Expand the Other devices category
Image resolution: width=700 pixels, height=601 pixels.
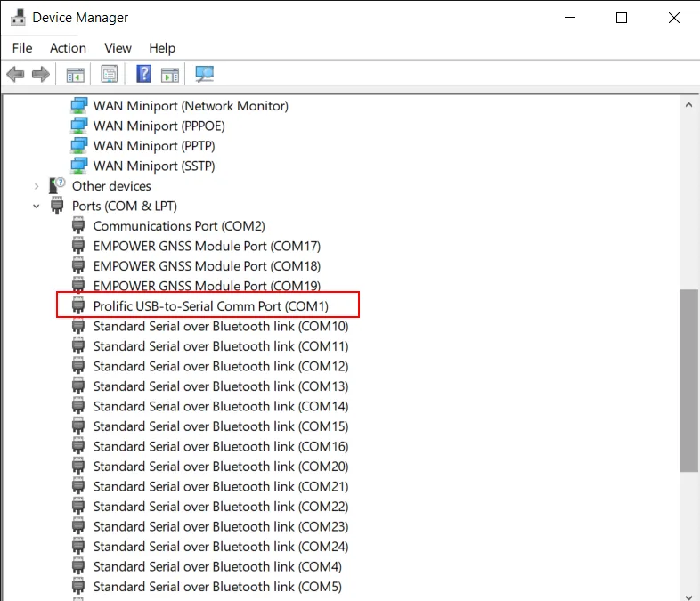point(37,186)
